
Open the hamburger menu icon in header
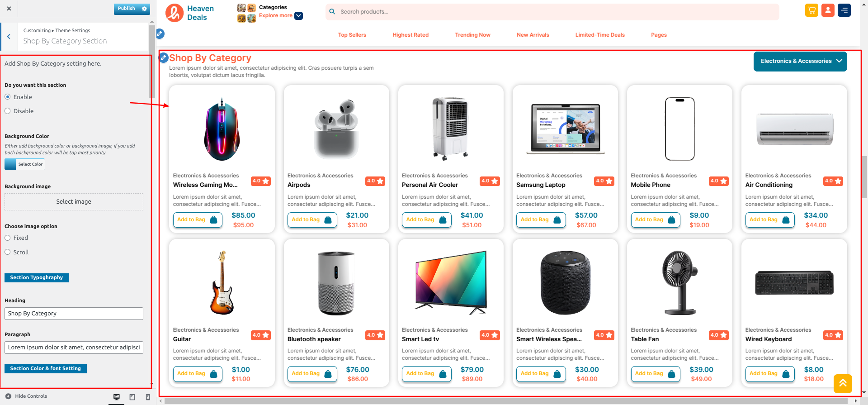tap(844, 10)
